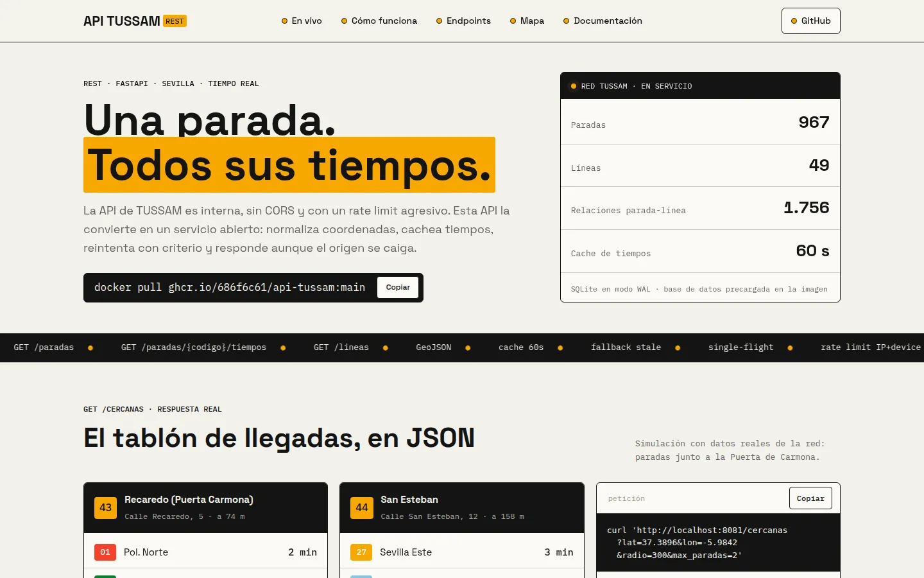Viewport: 924px width, 578px height.
Task: Open the GitHub button
Action: pos(810,21)
